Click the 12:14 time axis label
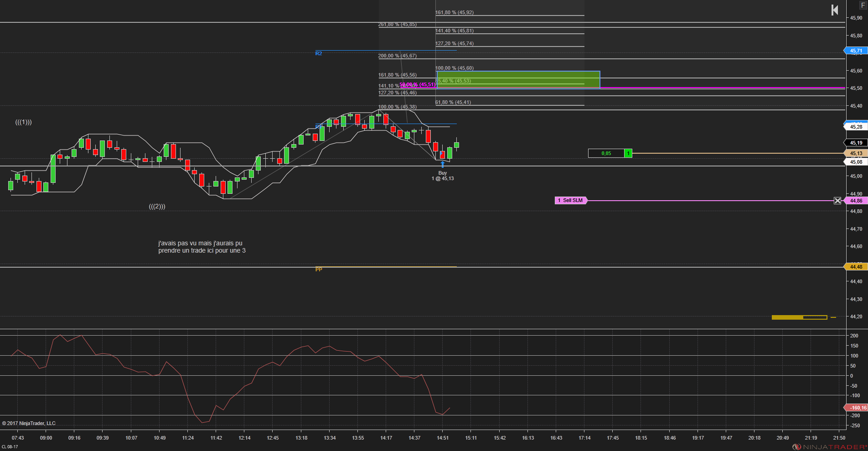The image size is (868, 451). 244,438
